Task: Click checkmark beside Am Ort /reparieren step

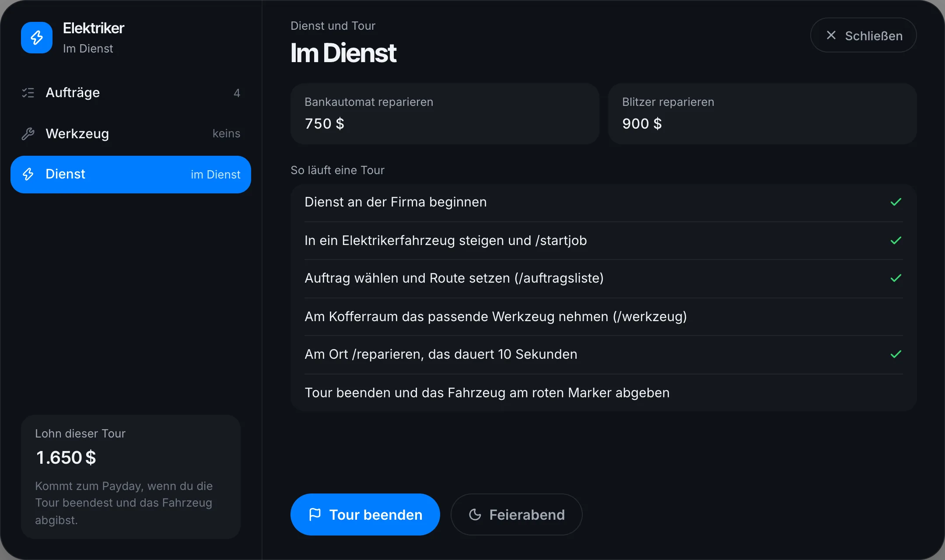Action: [896, 354]
